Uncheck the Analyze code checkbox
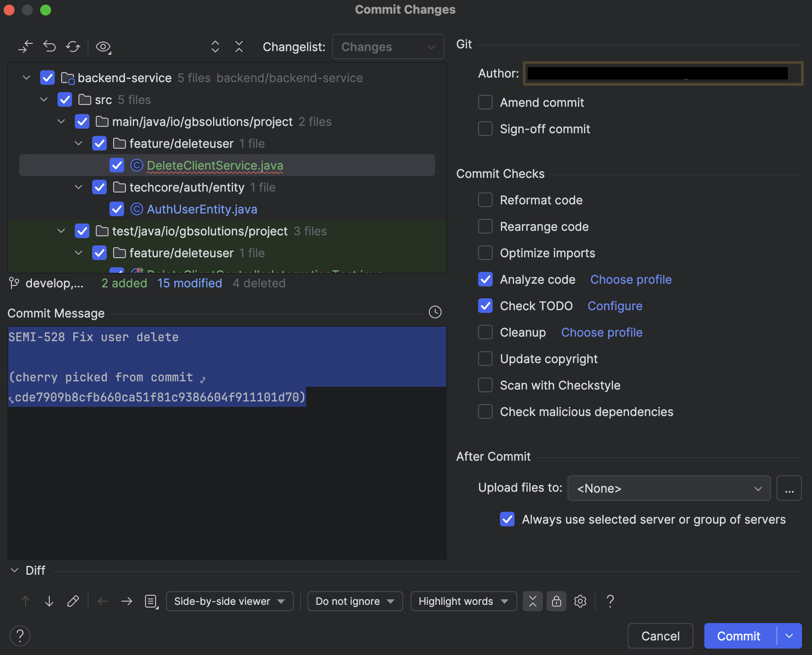812x655 pixels. [485, 279]
